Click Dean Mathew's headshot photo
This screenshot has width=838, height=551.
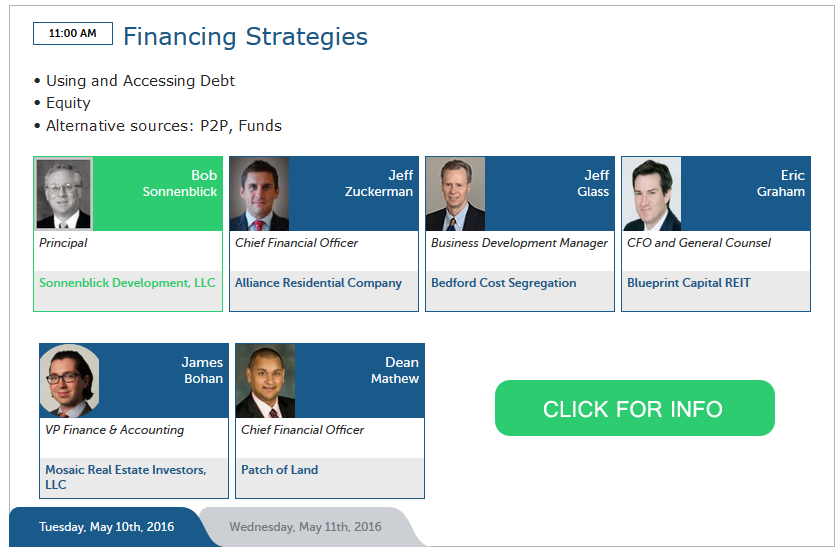click(x=266, y=381)
